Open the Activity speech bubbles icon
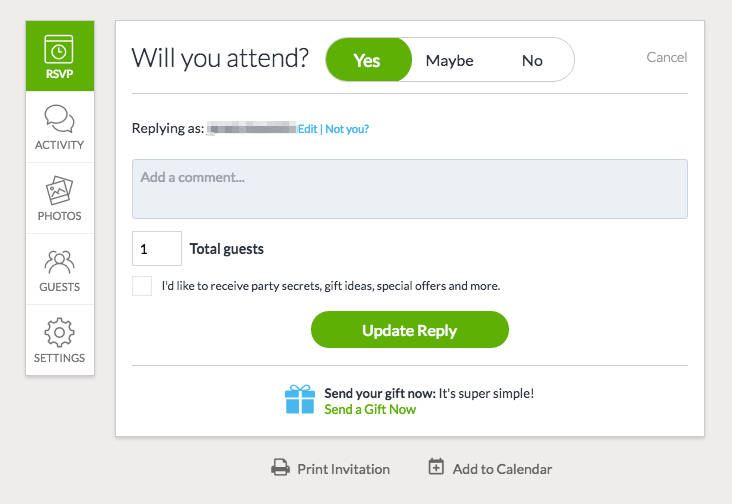The image size is (732, 504). tap(60, 120)
